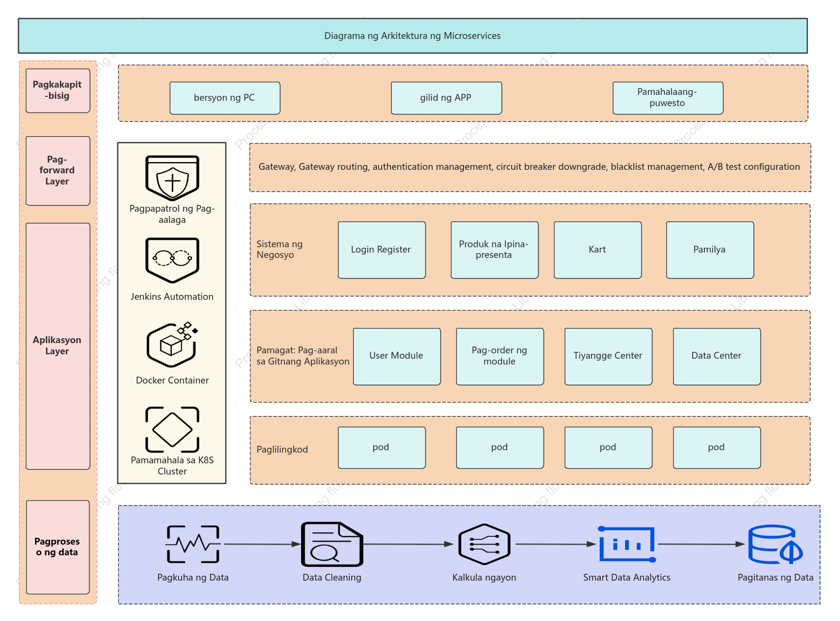Viewport: 840px width, 621px height.
Task: Select the bersyon ng PC box
Action: pyautogui.click(x=225, y=98)
